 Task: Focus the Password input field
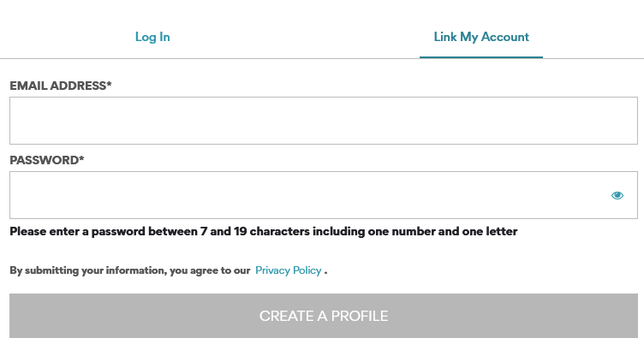[x=308, y=195]
